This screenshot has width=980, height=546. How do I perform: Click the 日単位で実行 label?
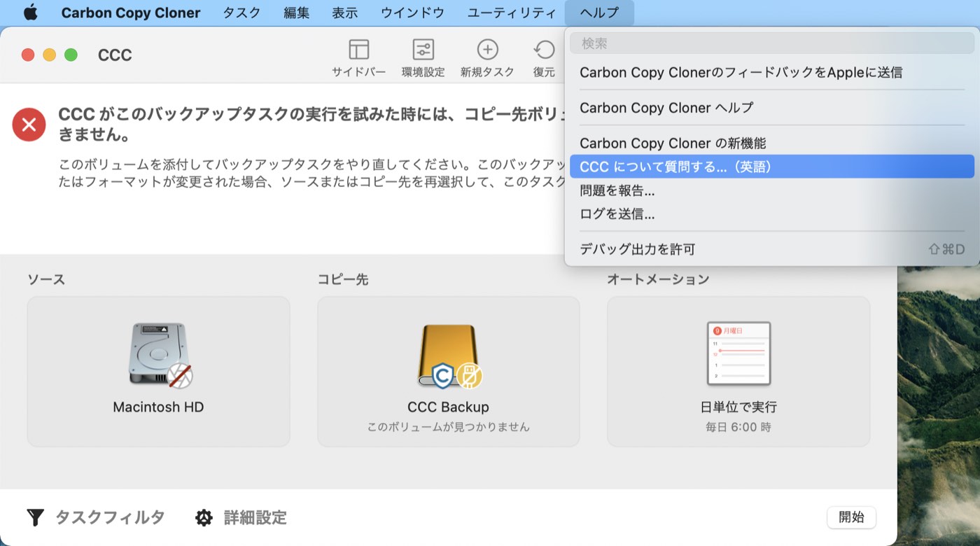pos(738,407)
